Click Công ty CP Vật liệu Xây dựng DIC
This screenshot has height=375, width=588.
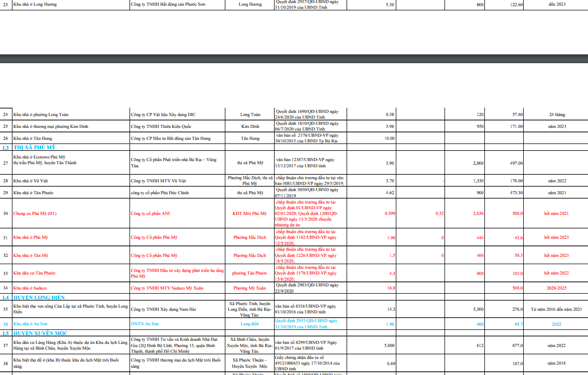163,114
